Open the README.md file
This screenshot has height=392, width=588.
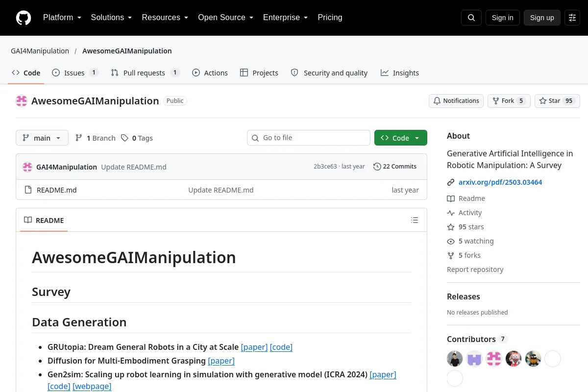(x=57, y=190)
